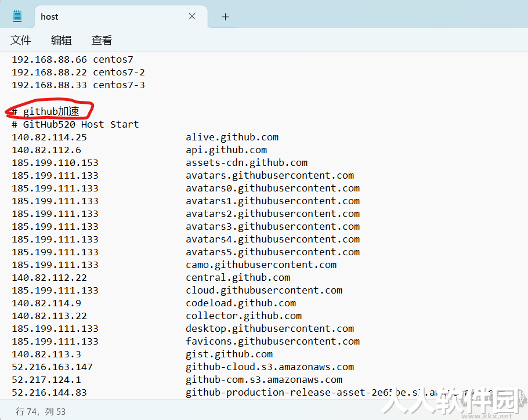The height and width of the screenshot is (420, 528).
Task: Click the # GitHub520 Host Start line
Action: pyautogui.click(x=75, y=125)
